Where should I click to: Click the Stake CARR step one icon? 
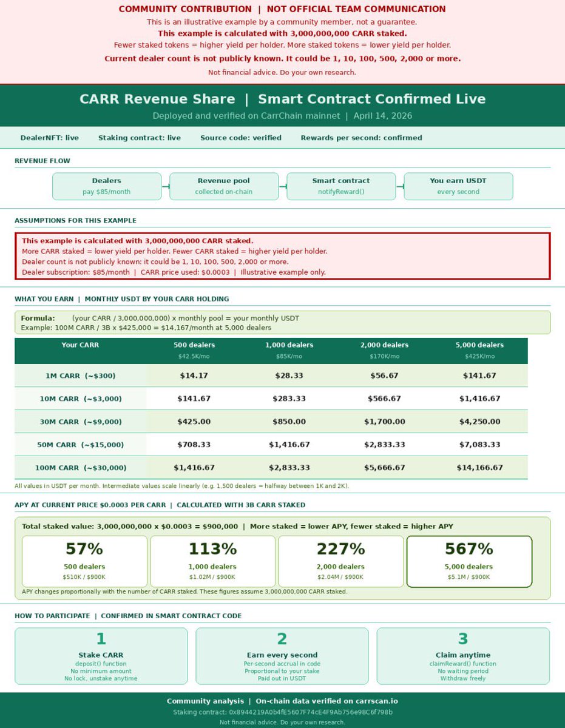pos(100,639)
